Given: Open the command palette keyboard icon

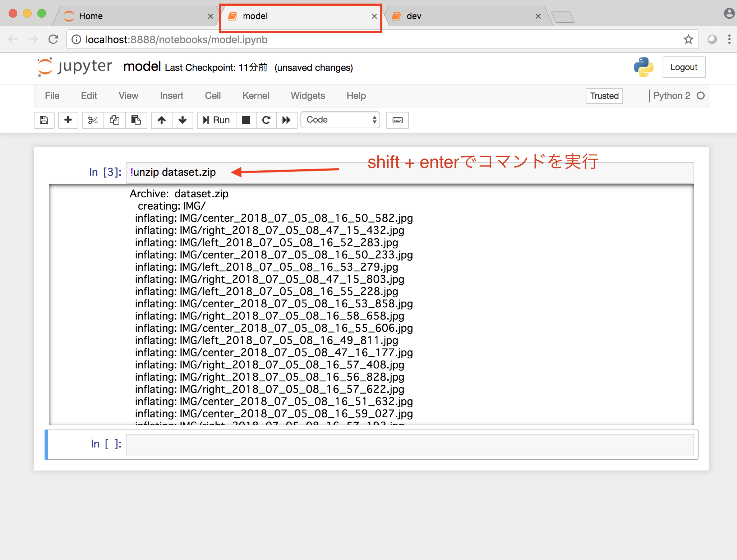Looking at the screenshot, I should pos(397,120).
